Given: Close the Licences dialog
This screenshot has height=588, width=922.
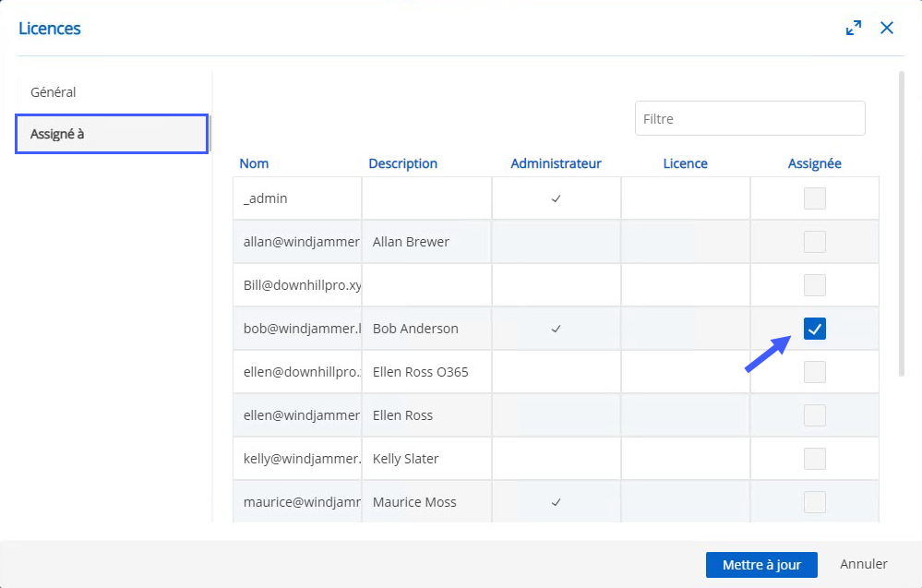Looking at the screenshot, I should click(887, 29).
